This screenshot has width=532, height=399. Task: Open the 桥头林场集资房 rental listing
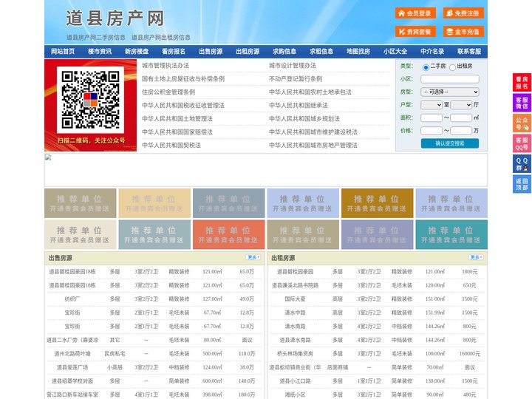[295, 353]
